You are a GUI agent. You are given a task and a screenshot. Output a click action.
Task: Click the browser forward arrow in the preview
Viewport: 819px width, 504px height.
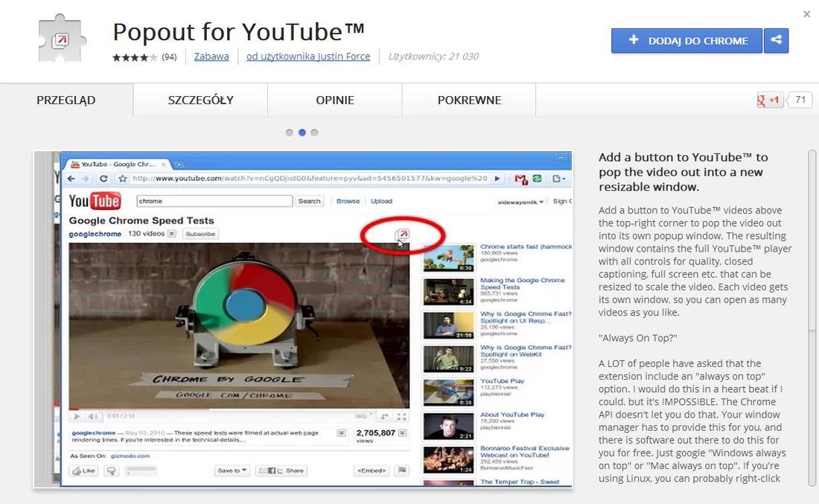[86, 179]
